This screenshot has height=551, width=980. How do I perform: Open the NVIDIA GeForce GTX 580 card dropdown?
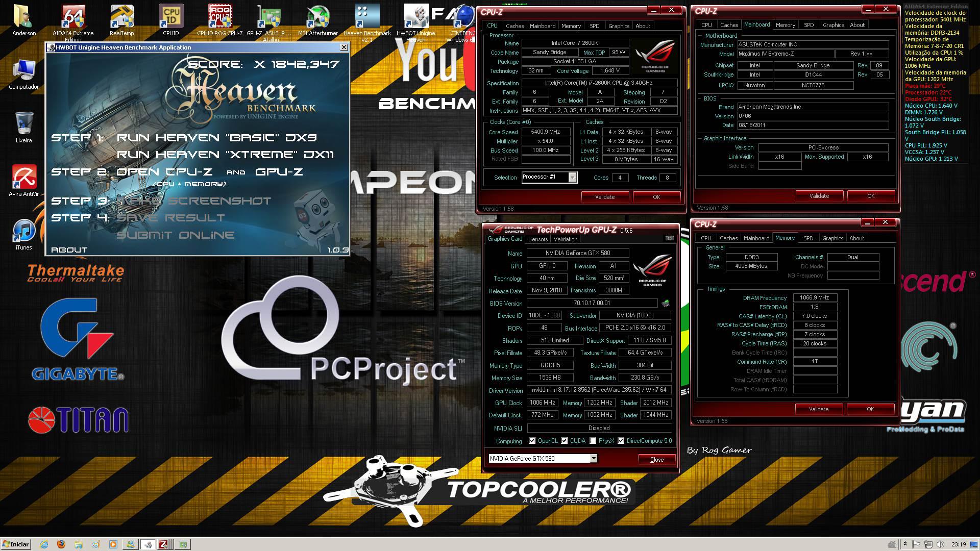point(594,458)
